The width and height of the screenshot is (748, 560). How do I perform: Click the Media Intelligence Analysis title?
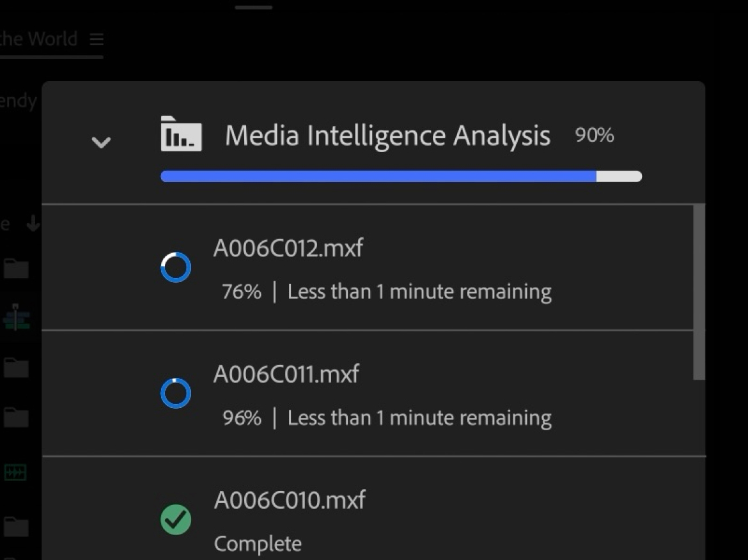click(x=387, y=136)
